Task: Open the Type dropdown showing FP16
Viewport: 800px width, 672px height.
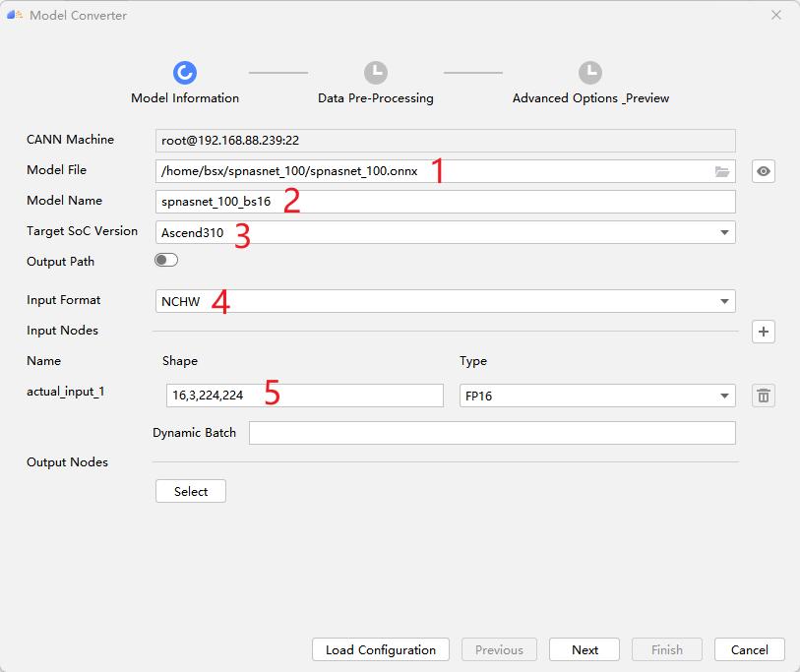Action: [726, 396]
